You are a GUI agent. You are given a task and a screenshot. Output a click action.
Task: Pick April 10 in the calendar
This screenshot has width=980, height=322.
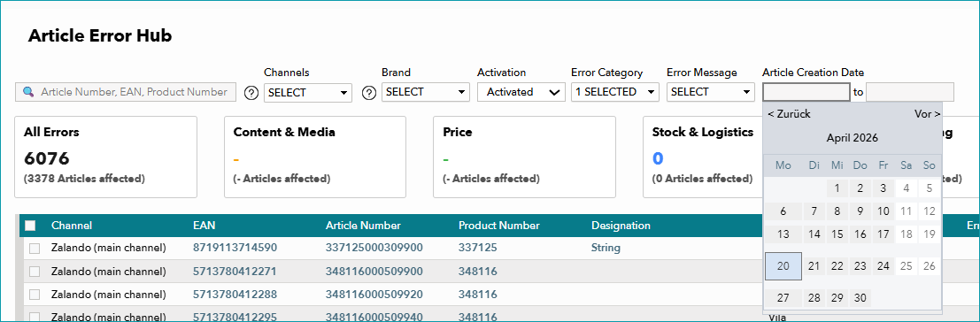coord(884,211)
